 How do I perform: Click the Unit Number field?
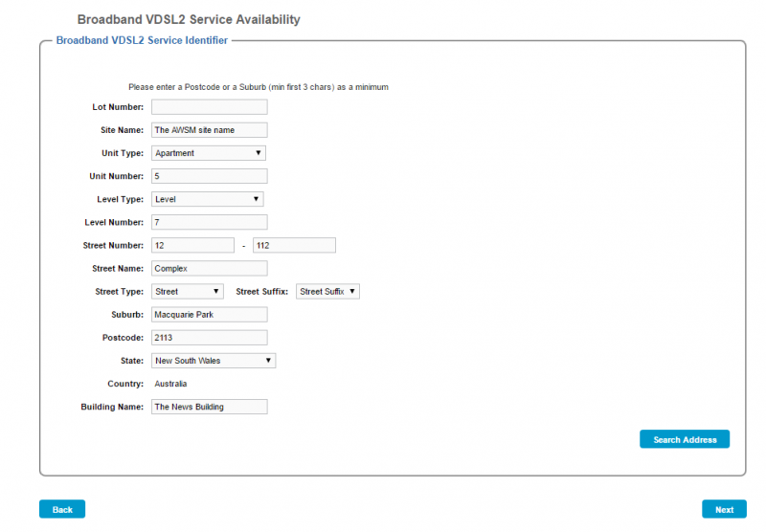point(209,176)
